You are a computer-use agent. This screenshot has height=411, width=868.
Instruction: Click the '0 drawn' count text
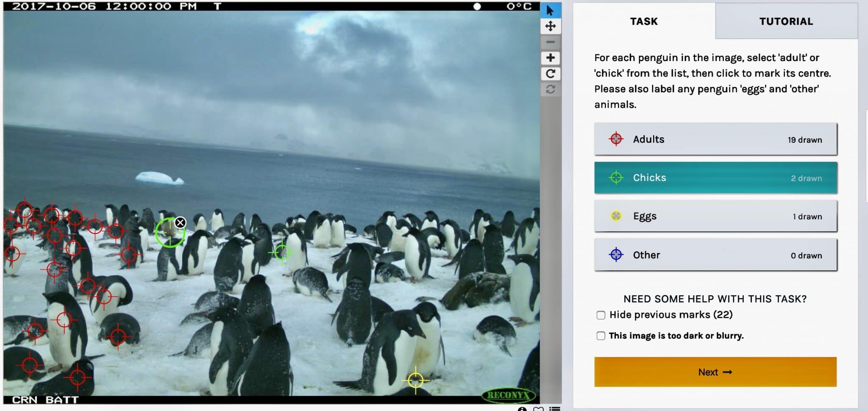click(806, 255)
